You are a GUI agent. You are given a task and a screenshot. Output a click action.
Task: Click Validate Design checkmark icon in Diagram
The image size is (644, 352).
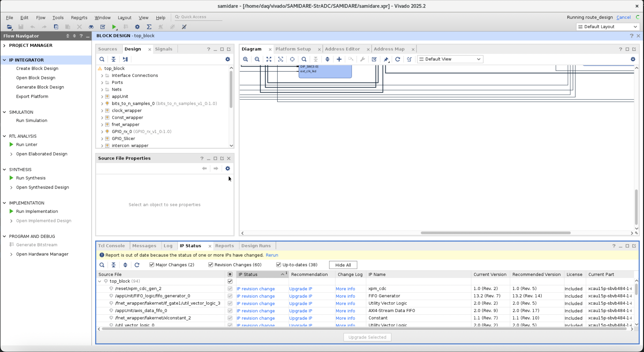pyautogui.click(x=374, y=59)
